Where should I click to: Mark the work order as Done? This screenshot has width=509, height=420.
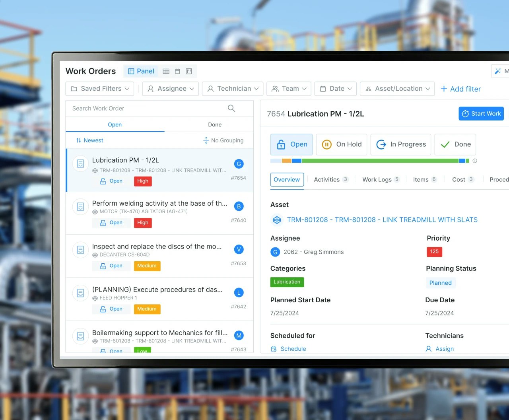[455, 144]
